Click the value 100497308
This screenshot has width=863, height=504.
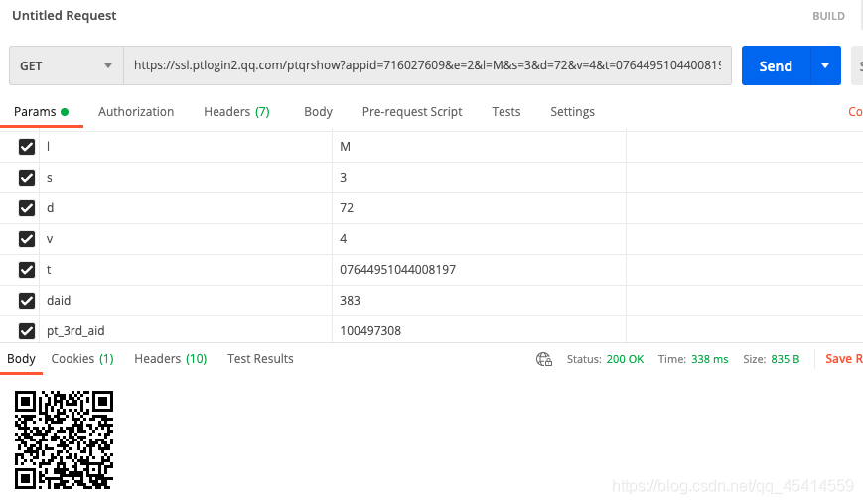370,331
